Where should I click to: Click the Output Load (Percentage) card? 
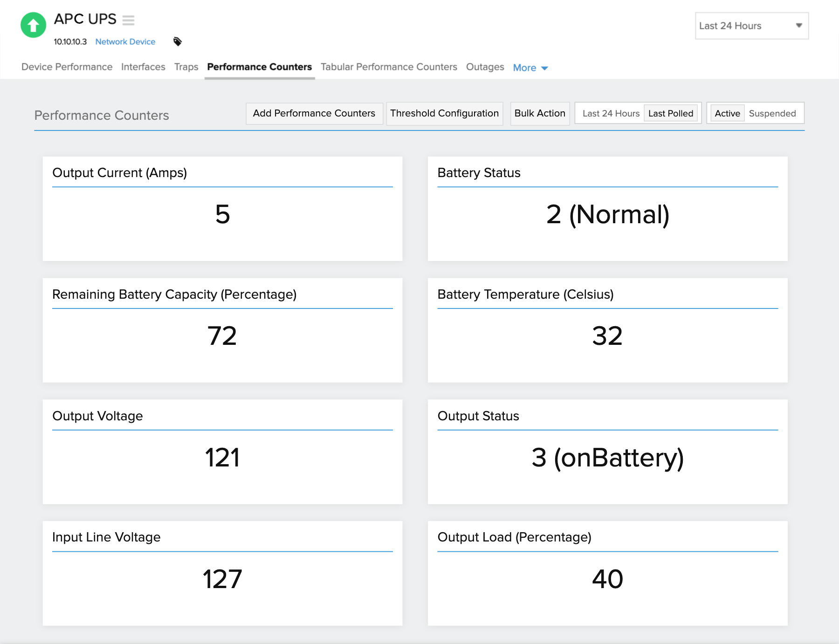click(x=607, y=573)
